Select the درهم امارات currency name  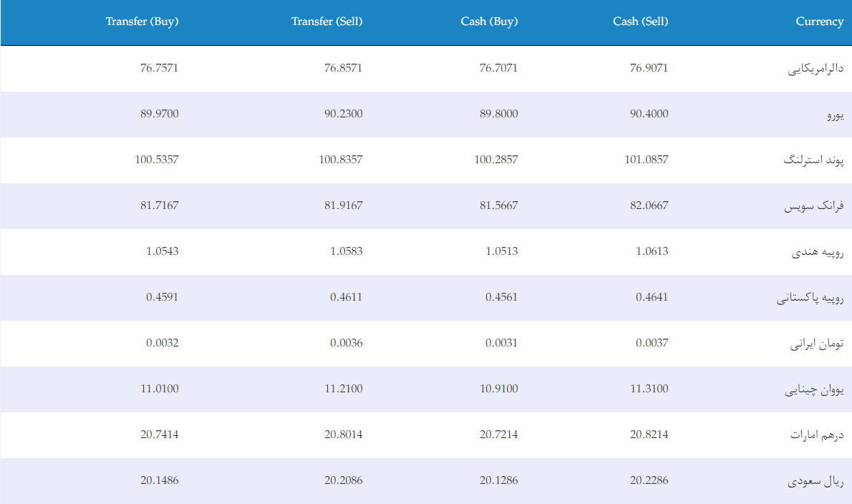pos(817,435)
